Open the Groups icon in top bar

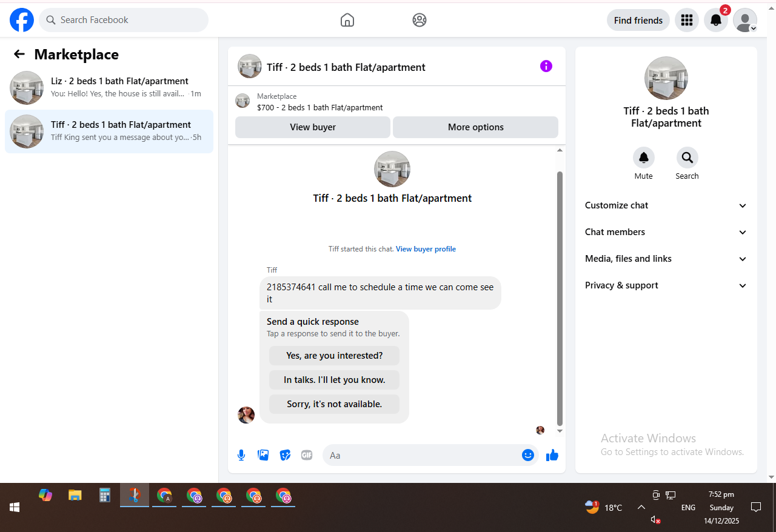click(x=420, y=20)
